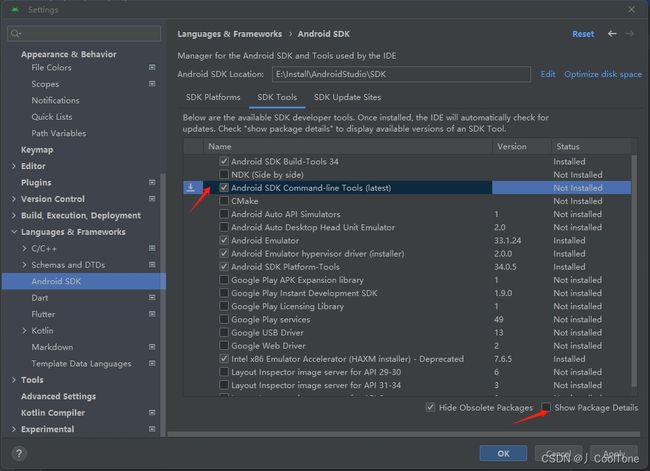Open Keymap settings page
The image size is (650, 471).
click(37, 150)
